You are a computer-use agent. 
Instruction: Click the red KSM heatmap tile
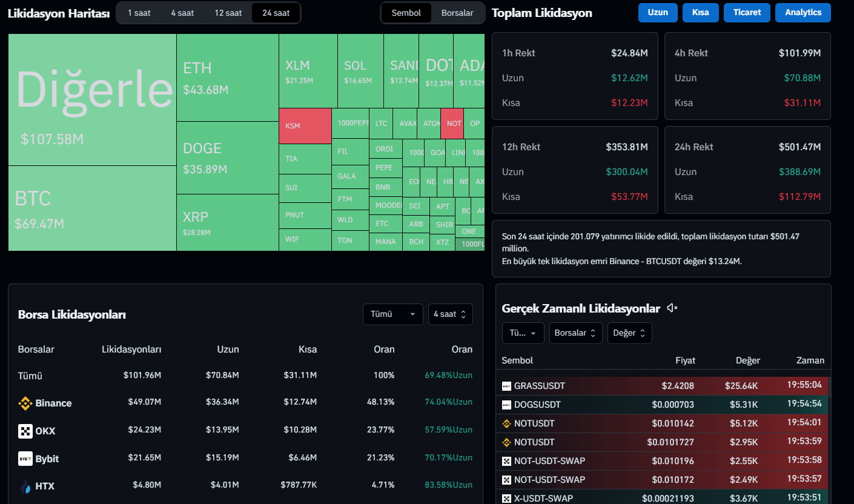point(305,126)
